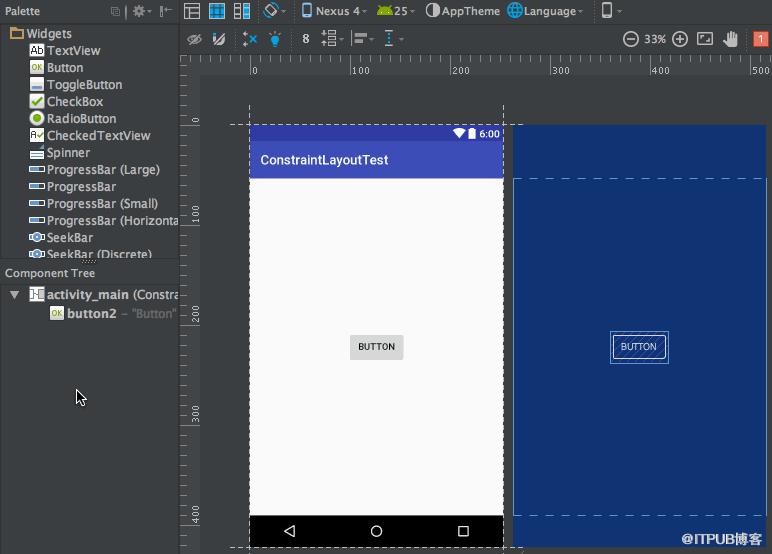
Task: Click the Palette panel header
Action: (x=23, y=11)
